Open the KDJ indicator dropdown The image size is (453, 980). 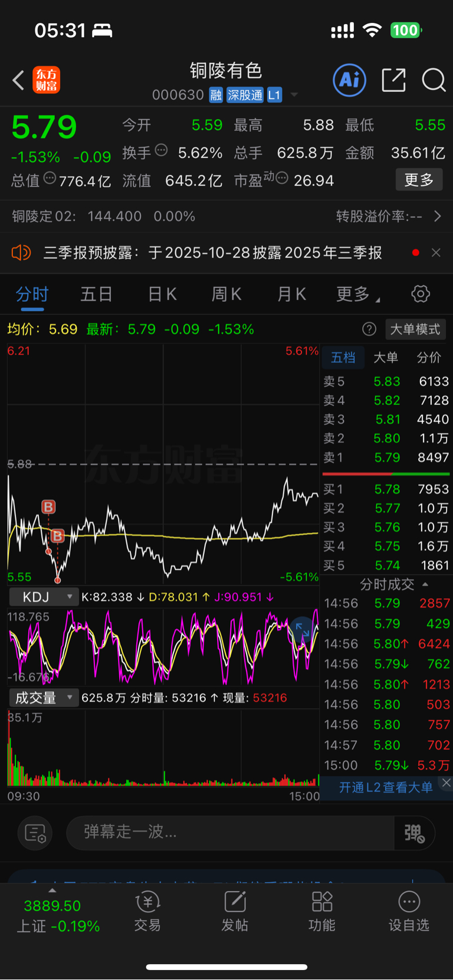click(x=44, y=597)
